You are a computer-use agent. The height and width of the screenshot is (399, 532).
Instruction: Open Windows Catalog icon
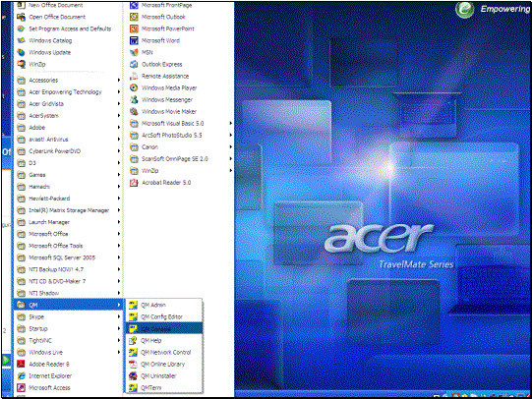[21, 40]
